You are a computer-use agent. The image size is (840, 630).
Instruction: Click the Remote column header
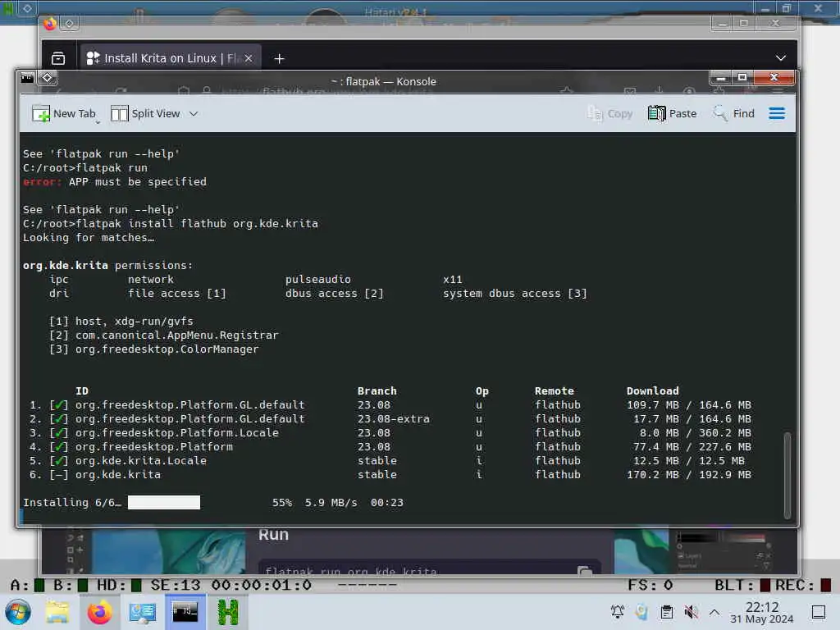[x=554, y=391]
